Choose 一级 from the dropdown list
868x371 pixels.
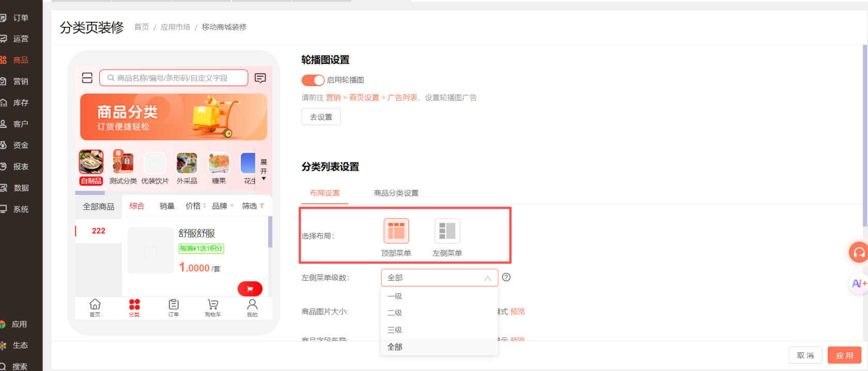click(440, 296)
